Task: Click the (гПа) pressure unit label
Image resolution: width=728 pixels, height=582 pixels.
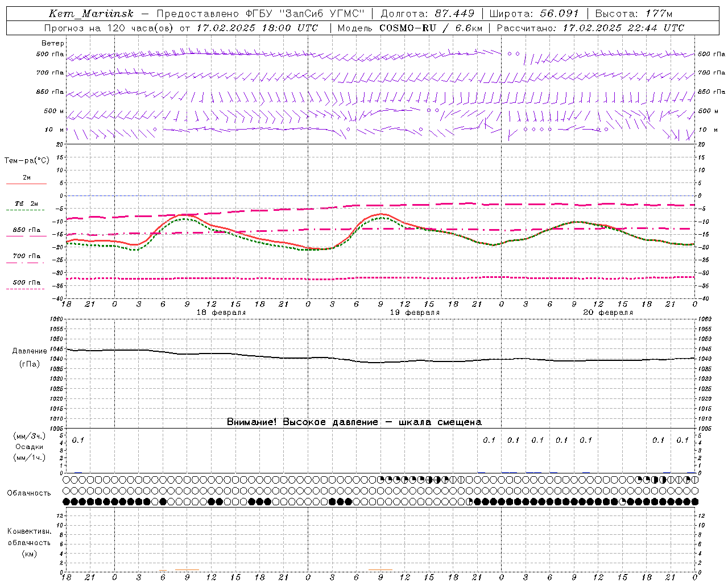Action: coord(30,364)
